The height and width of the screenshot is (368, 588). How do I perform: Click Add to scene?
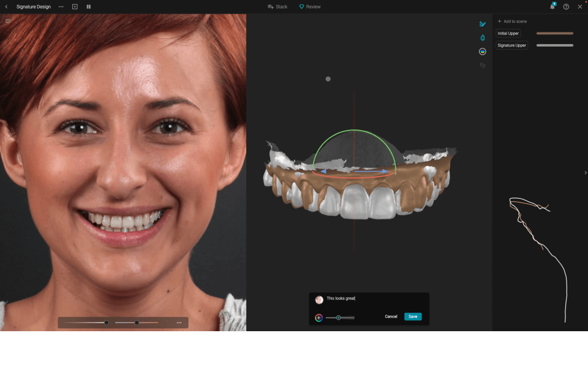click(512, 21)
